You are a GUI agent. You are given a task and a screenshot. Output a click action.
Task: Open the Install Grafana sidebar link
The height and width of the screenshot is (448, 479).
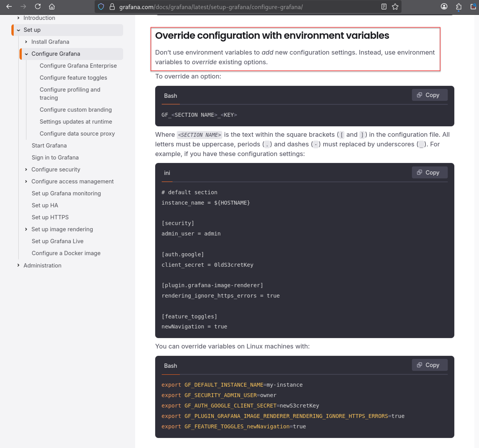[50, 42]
